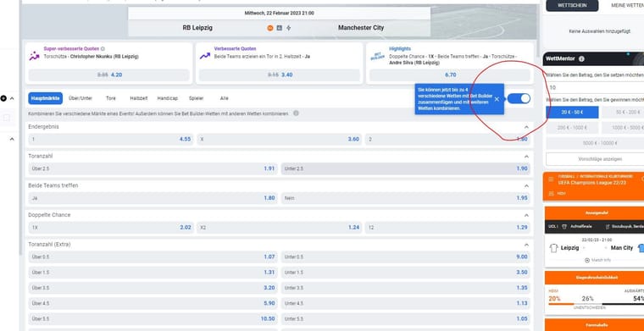Select Über 3.5 at 3.20
The image size is (644, 331).
153,288
